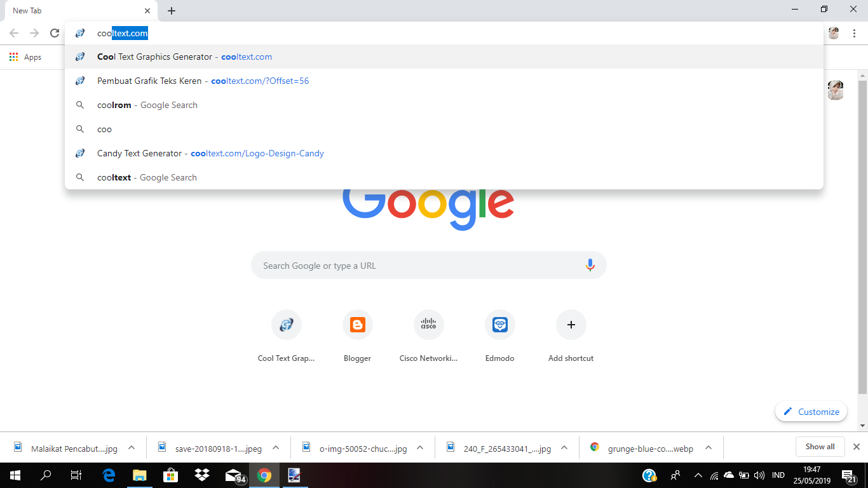Viewport: 868px width, 488px height.
Task: Click the Google profile avatar on the page
Action: [836, 90]
